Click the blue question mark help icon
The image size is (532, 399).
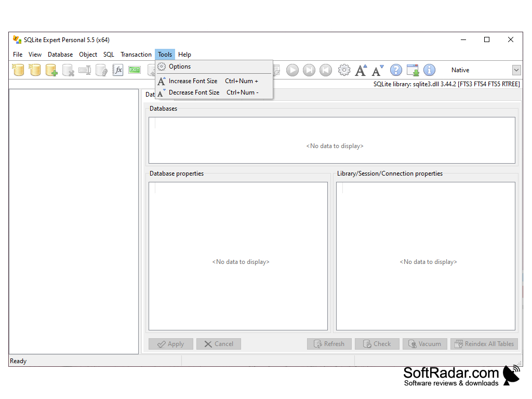[x=396, y=70]
